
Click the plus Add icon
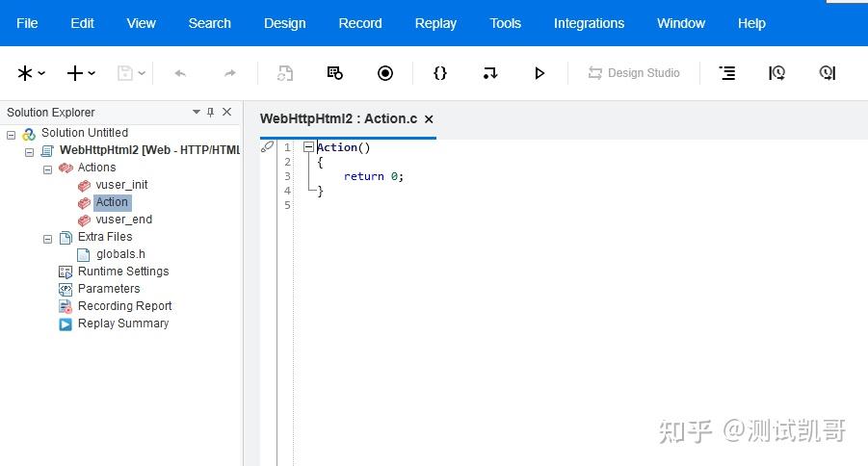point(75,73)
